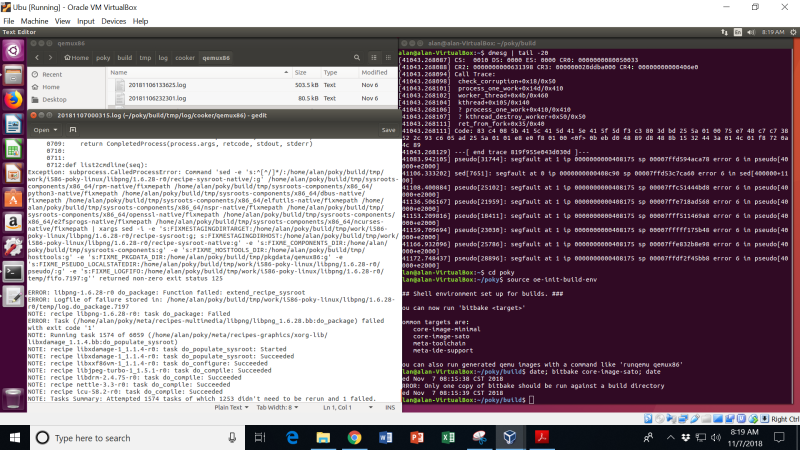800x450 pixels.
Task: Switch to Terminal via launcher icon
Action: click(x=13, y=272)
